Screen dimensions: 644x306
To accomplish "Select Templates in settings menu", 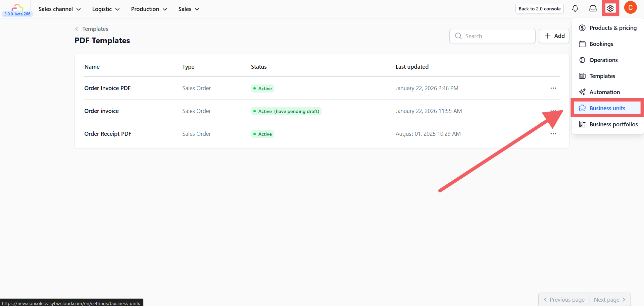I will pyautogui.click(x=607, y=76).
